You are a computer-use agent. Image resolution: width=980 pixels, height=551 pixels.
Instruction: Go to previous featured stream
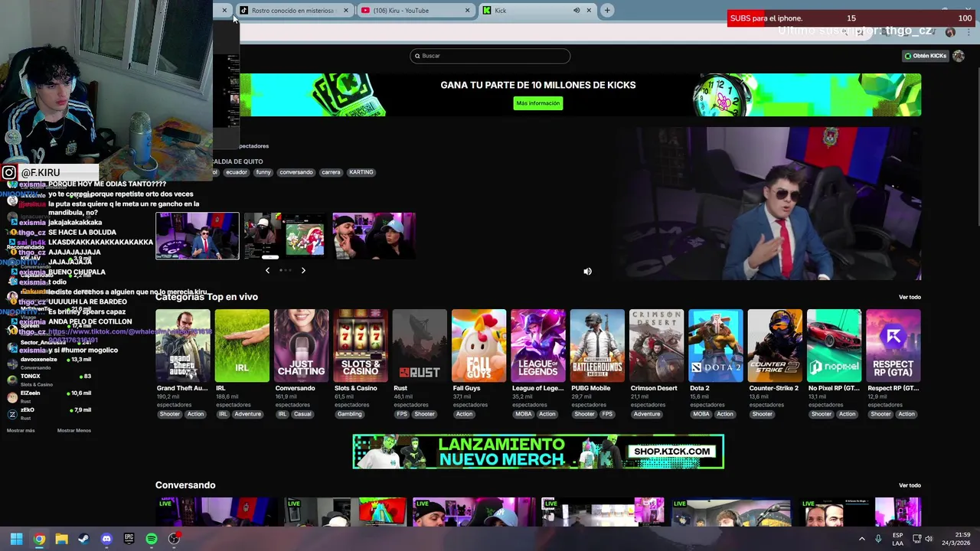pos(267,270)
